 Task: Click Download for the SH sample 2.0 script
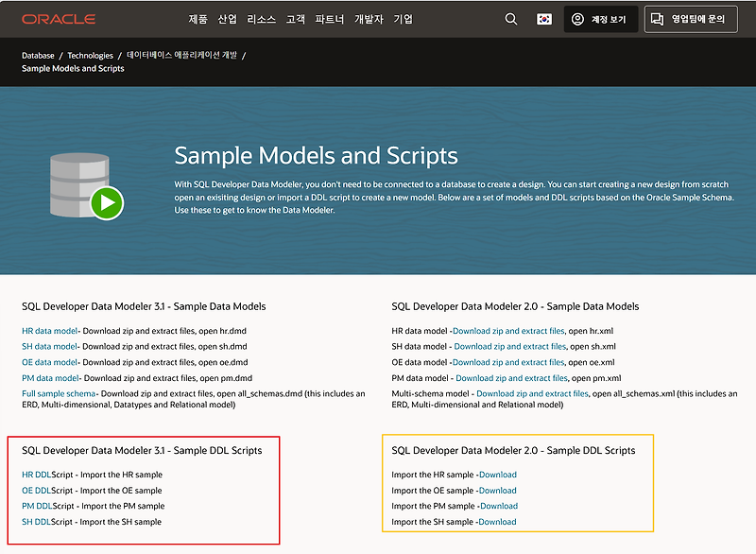tap(498, 522)
